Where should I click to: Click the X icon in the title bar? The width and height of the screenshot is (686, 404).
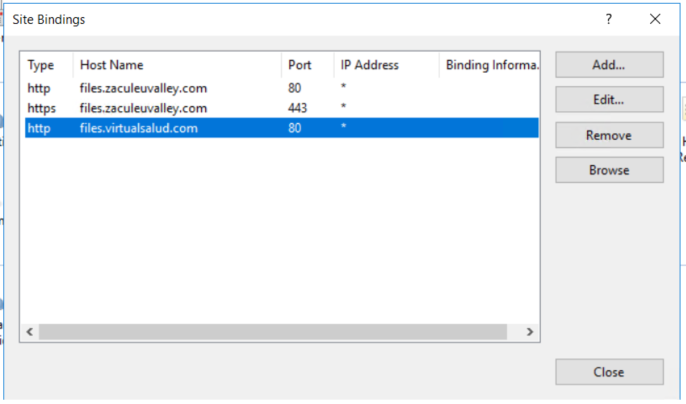[655, 19]
